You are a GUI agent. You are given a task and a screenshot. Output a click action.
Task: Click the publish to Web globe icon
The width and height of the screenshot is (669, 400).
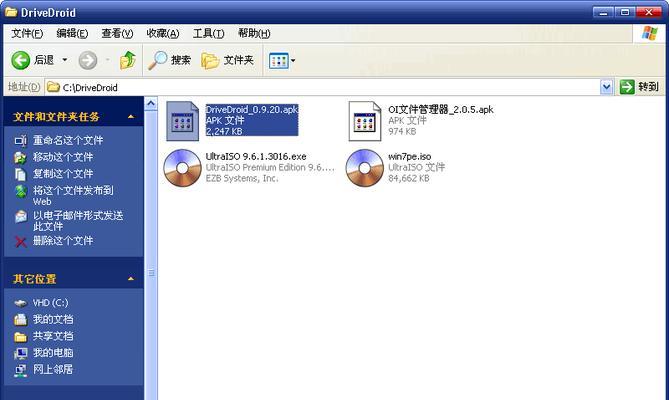click(x=20, y=191)
